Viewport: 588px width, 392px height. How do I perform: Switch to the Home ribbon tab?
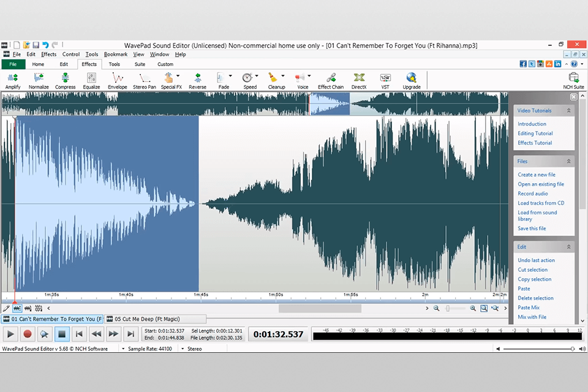38,64
